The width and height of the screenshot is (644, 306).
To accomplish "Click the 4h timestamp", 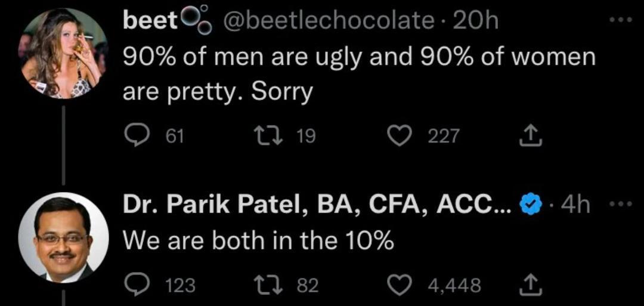I will coord(575,205).
